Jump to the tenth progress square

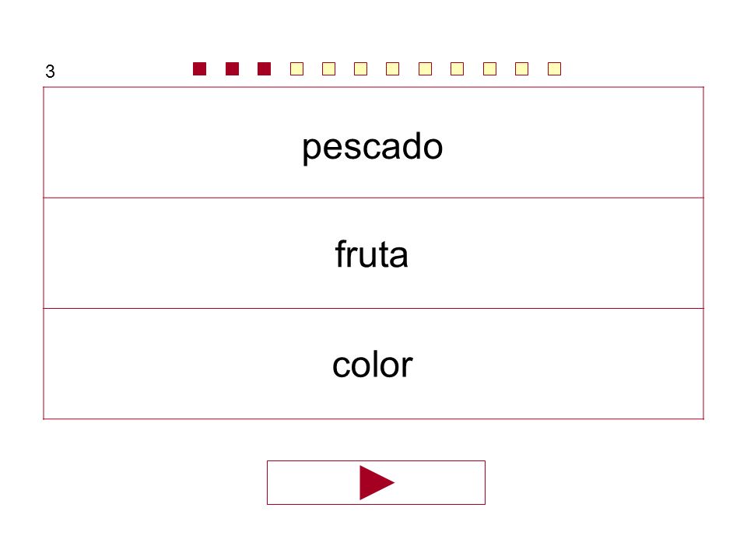click(489, 69)
